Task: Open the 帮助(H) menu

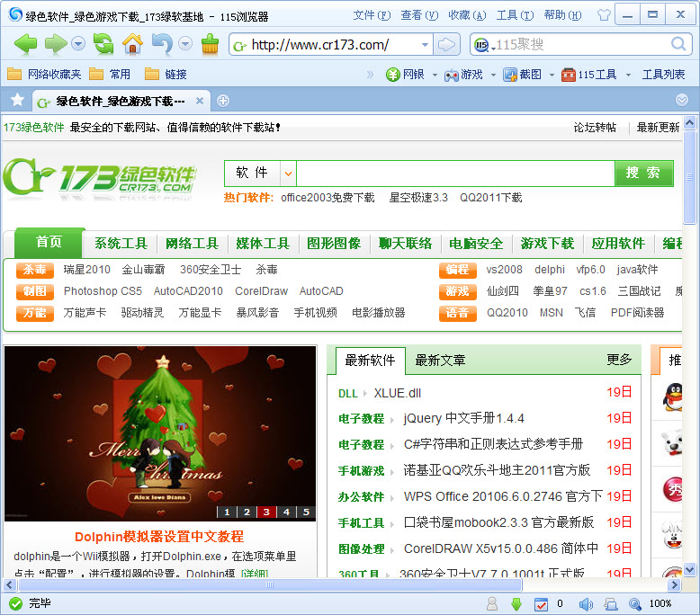Action: (562, 15)
